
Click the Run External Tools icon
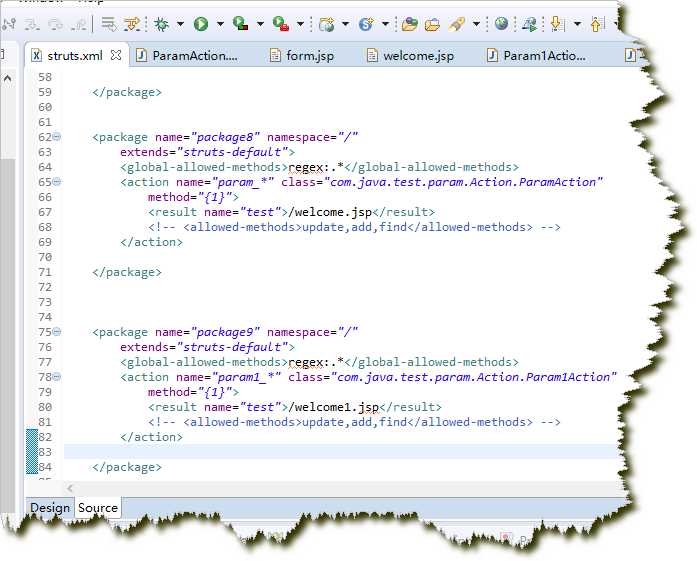tap(280, 24)
